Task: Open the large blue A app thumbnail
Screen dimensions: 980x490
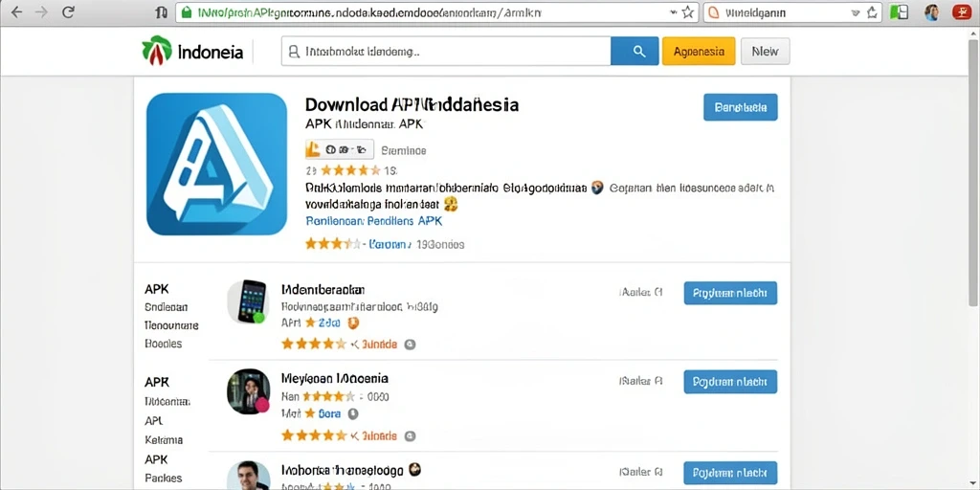Action: click(217, 164)
